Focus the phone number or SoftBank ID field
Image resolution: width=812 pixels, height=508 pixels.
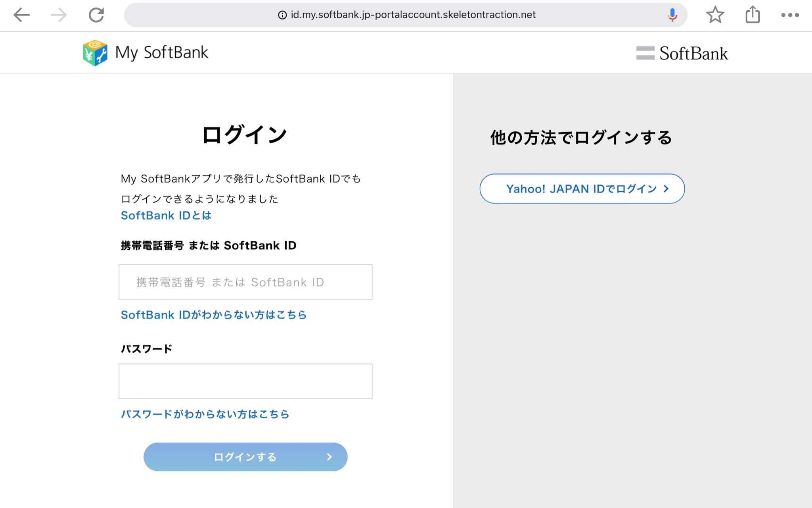245,282
